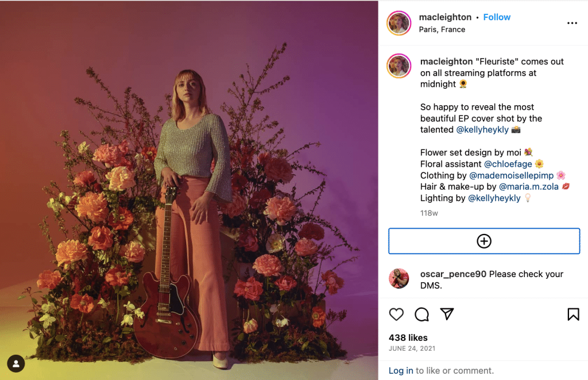Viewport: 588px width, 380px height.
Task: Share the post with the paper plane icon
Action: click(x=447, y=314)
